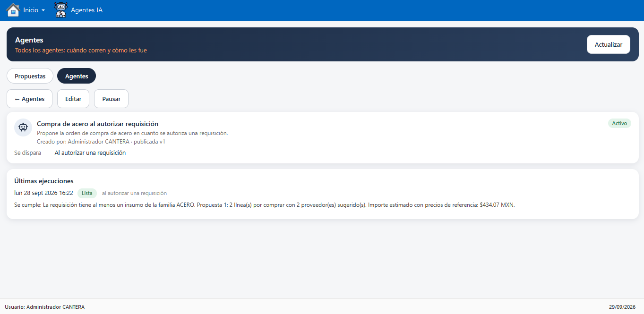644x314 pixels.
Task: Click subtitle 'Todos los agentes: cuándo corren'
Action: (x=81, y=50)
